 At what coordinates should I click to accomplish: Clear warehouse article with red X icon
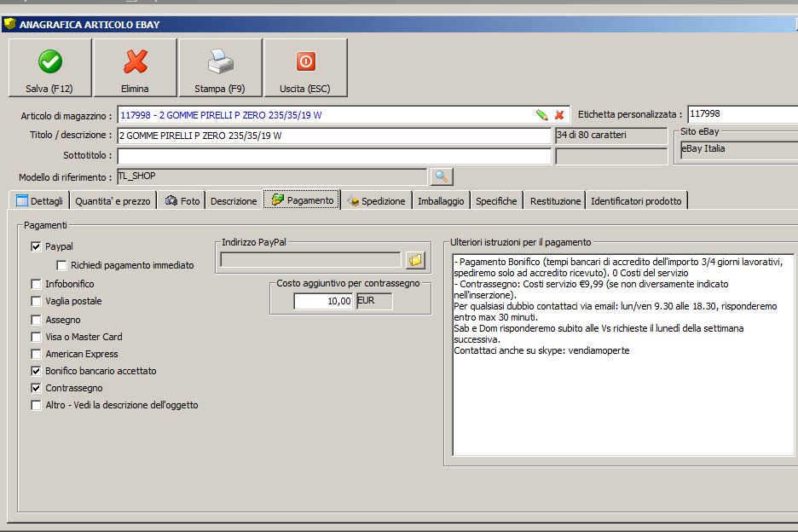559,115
